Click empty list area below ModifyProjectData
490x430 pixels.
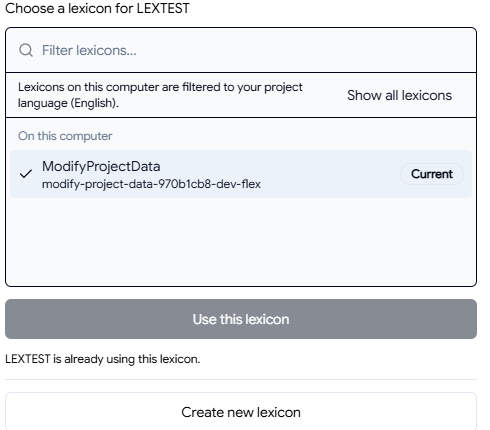[x=241, y=242]
